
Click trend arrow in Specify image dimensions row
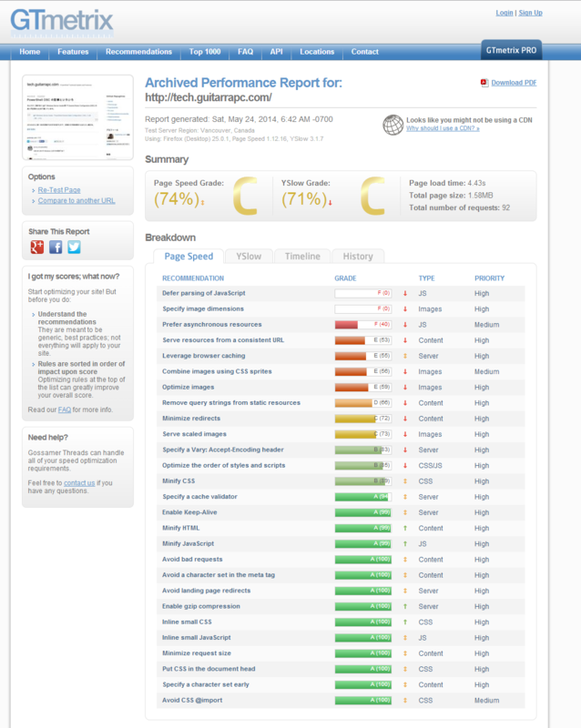[405, 309]
